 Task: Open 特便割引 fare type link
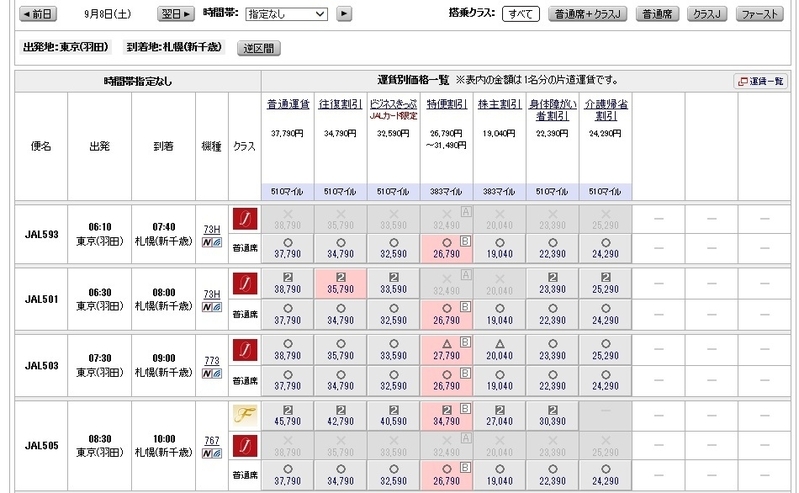tap(446, 104)
